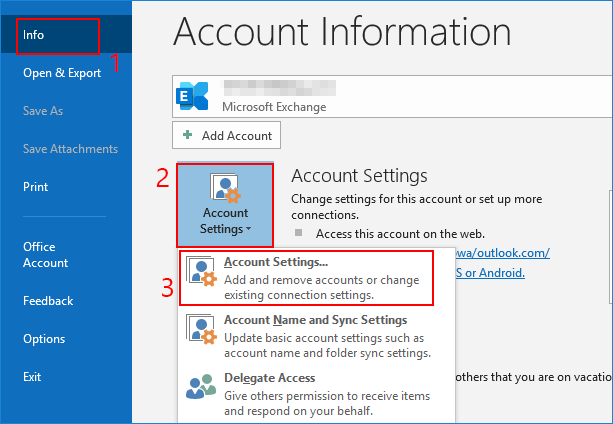Open the Print page
Screen dimensions: 613x424
coord(36,186)
